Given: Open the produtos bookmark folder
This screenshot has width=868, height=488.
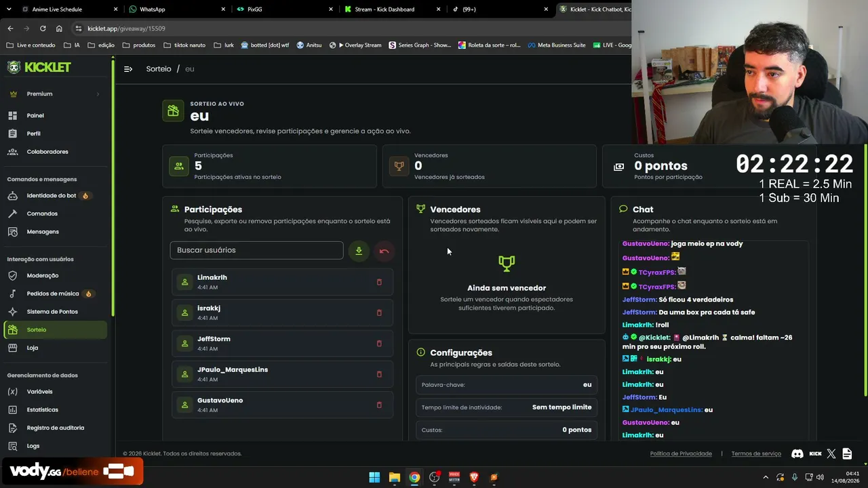Looking at the screenshot, I should click(139, 45).
